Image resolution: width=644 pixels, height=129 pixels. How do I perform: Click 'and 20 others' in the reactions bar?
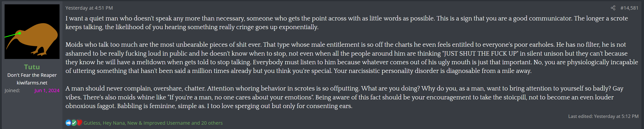(207, 123)
